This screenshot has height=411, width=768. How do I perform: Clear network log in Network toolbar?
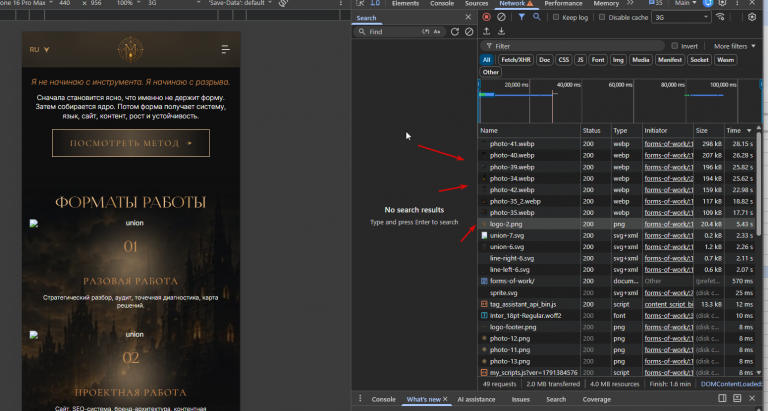coord(501,17)
